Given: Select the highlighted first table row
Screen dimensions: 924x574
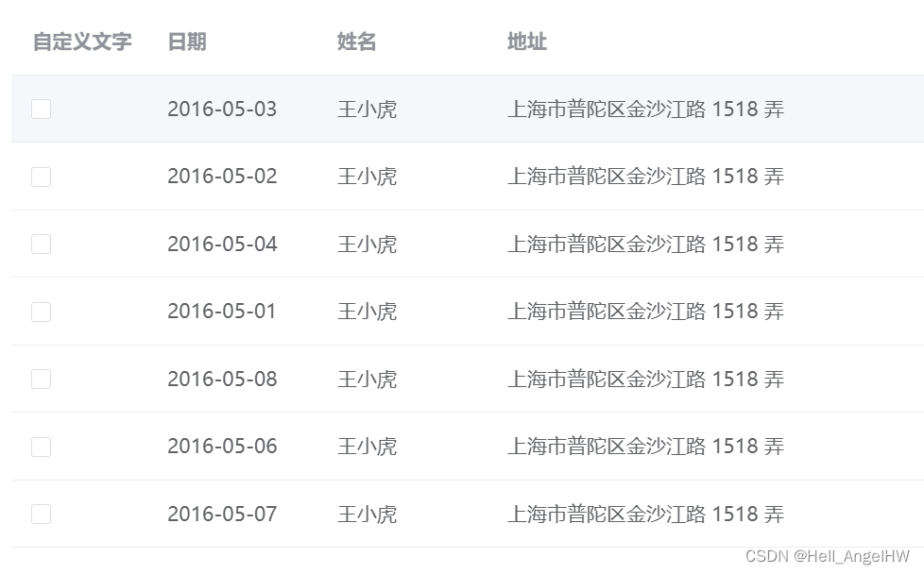Looking at the screenshot, I should [x=463, y=109].
